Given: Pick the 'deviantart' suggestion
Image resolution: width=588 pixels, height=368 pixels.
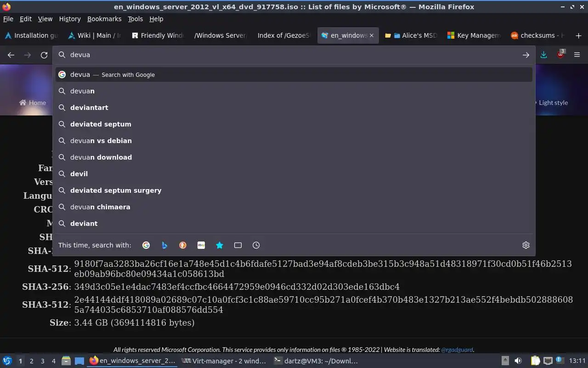Looking at the screenshot, I should [x=294, y=108].
